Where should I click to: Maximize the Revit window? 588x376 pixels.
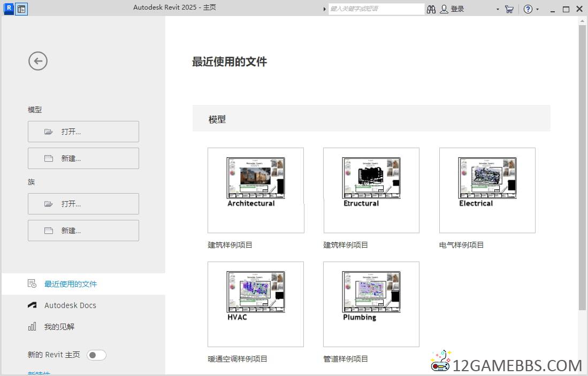click(x=566, y=10)
